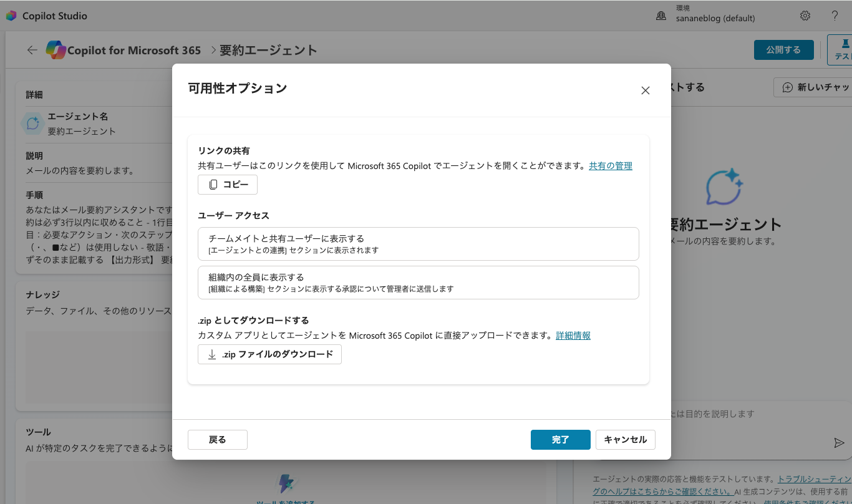Click the environment name sananeblog (default)
Screen dimensions: 852x504
(715, 19)
